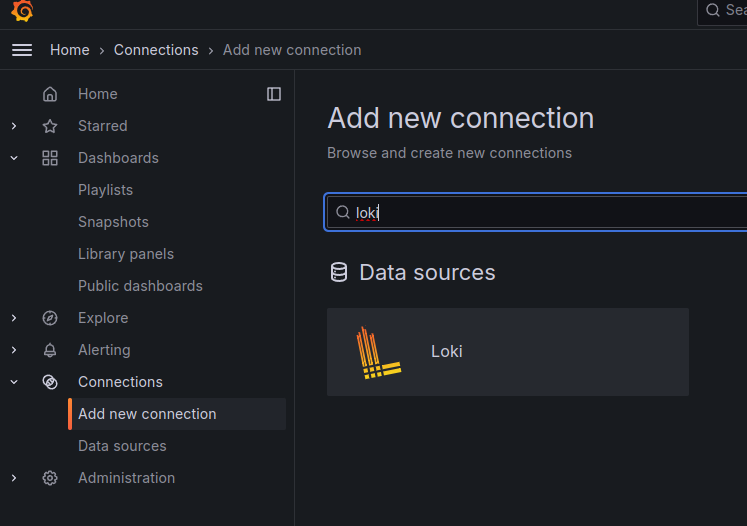Image resolution: width=747 pixels, height=526 pixels.
Task: Collapse the Dashboards section chevron
Action: 14,158
